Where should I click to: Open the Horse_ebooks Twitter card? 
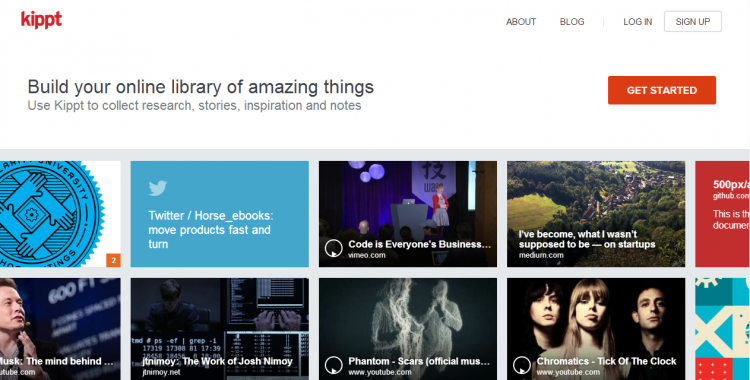[x=220, y=214]
